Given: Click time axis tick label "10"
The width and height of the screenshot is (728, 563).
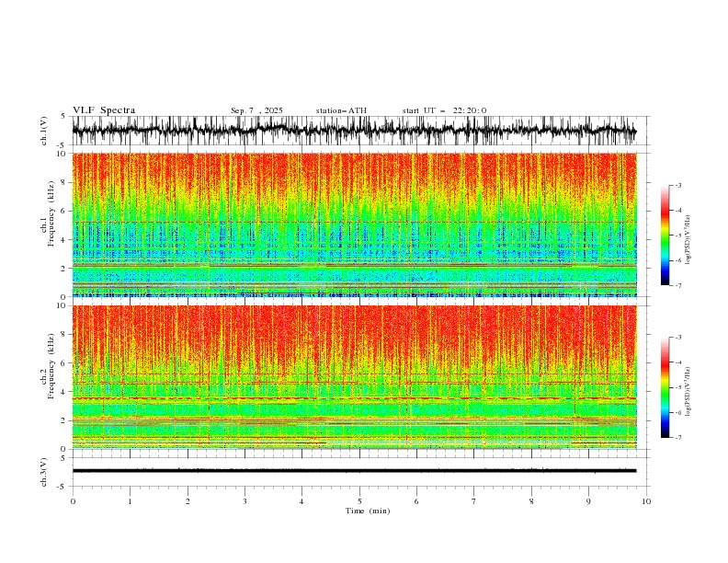Looking at the screenshot, I should point(646,501).
